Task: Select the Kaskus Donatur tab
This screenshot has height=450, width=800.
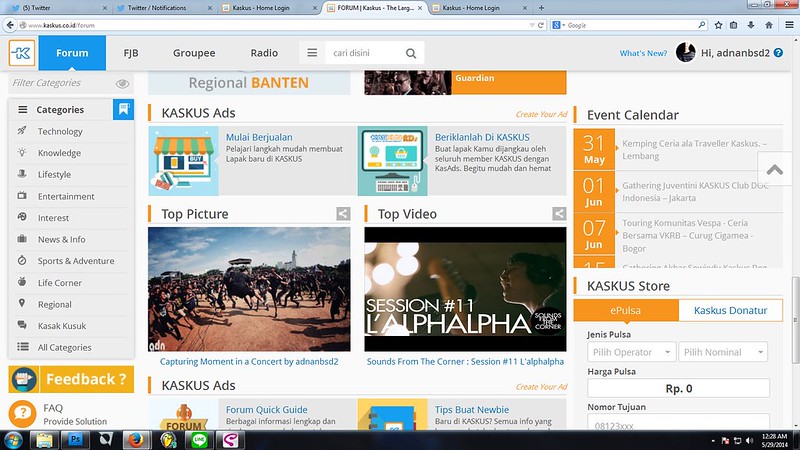Action: point(730,310)
